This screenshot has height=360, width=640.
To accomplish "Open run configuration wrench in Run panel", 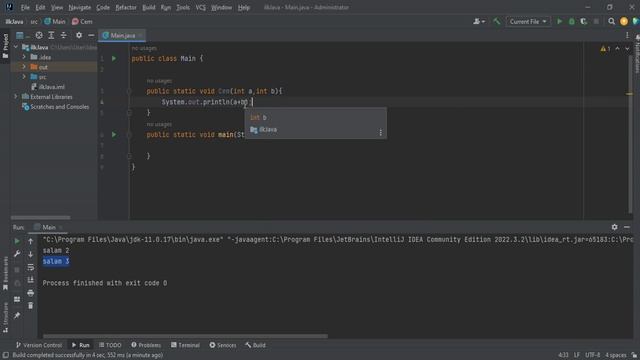I will pyautogui.click(x=17, y=254).
